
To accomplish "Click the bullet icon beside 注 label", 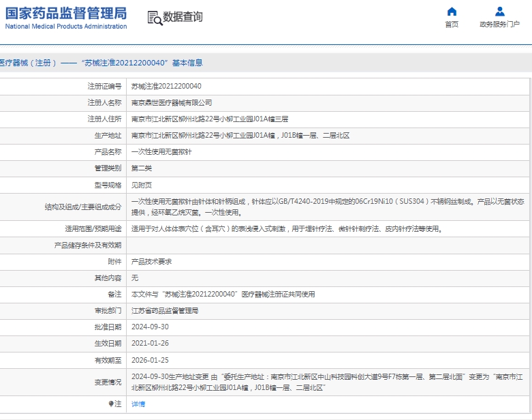I will tap(110, 404).
